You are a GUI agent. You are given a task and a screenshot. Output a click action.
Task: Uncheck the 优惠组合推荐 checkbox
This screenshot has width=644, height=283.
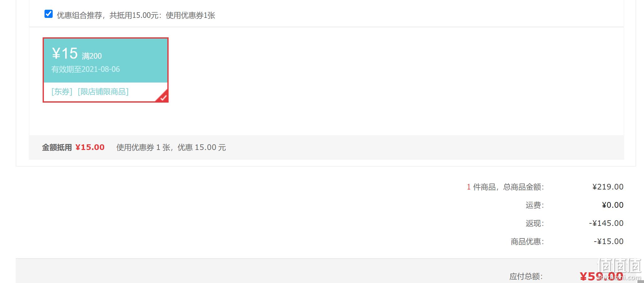pos(49,14)
